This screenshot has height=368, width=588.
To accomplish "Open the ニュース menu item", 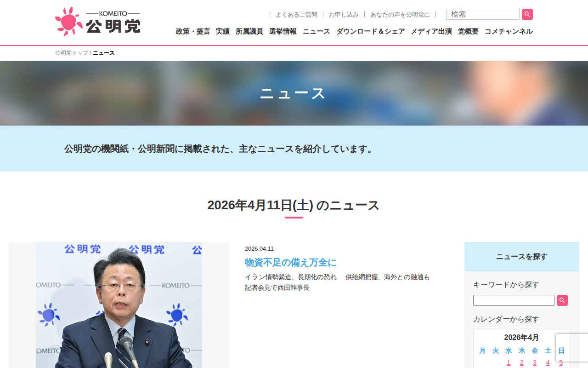I will click(x=317, y=31).
